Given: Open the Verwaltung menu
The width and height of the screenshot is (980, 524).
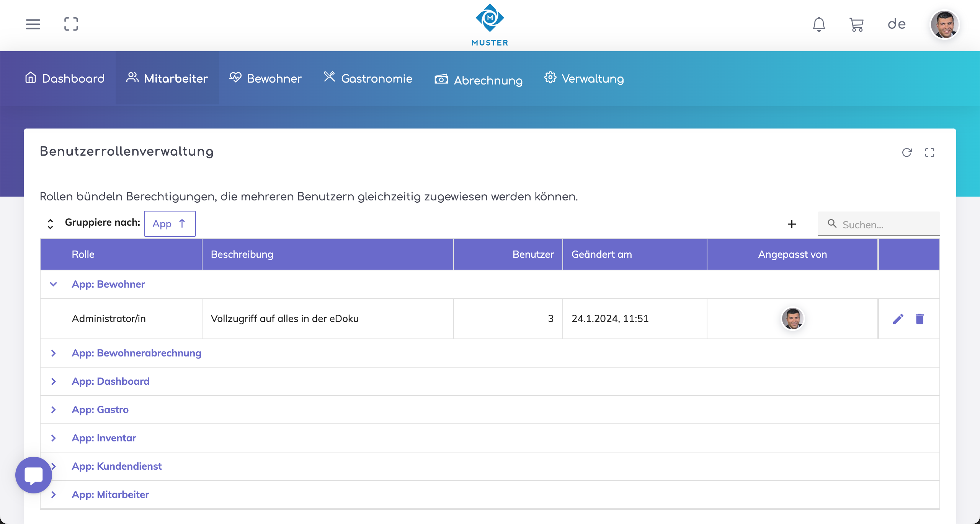Looking at the screenshot, I should point(584,78).
